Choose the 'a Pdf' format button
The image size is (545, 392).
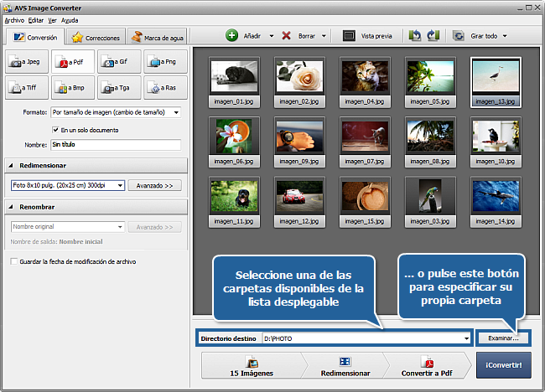tap(73, 62)
